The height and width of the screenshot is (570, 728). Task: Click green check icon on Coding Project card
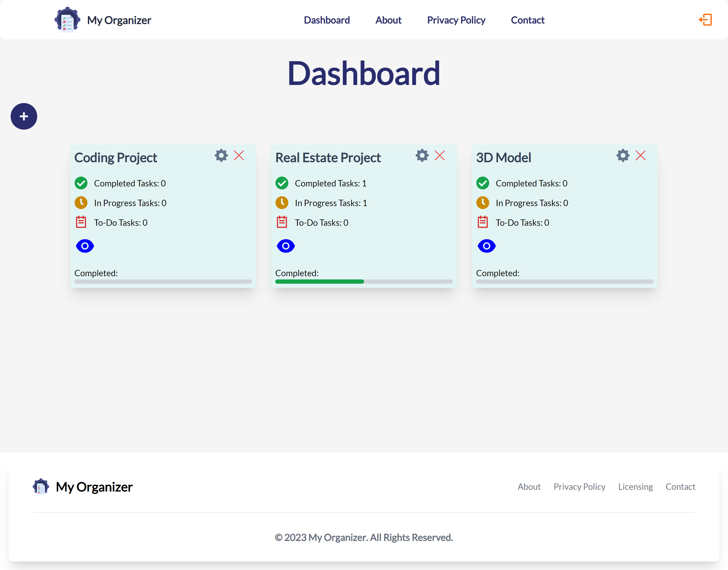81,183
